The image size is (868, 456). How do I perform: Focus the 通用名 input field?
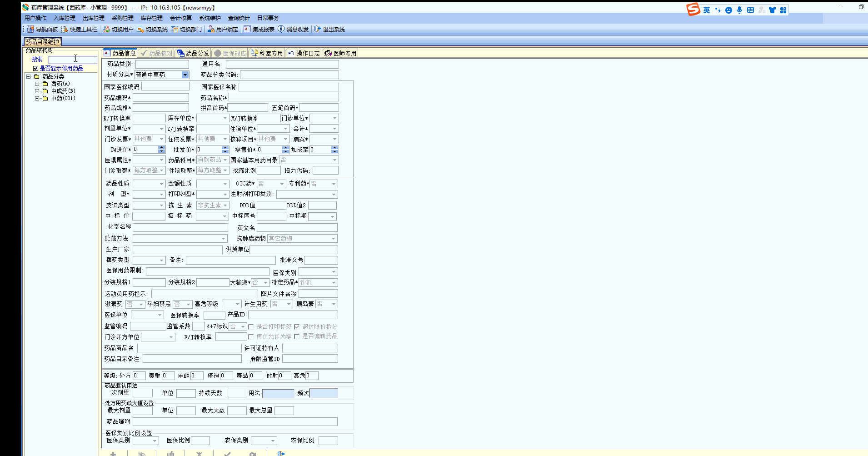click(x=282, y=64)
